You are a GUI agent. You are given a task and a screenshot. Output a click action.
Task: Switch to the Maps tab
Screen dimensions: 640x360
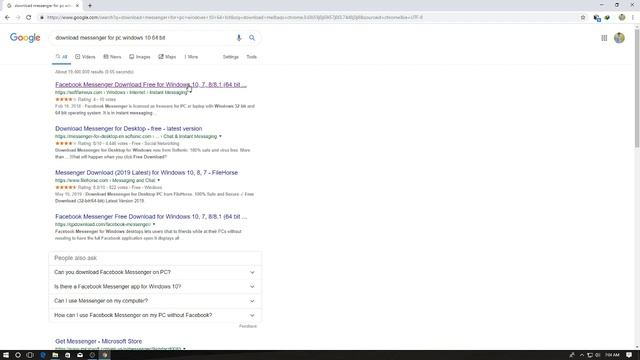(x=167, y=57)
